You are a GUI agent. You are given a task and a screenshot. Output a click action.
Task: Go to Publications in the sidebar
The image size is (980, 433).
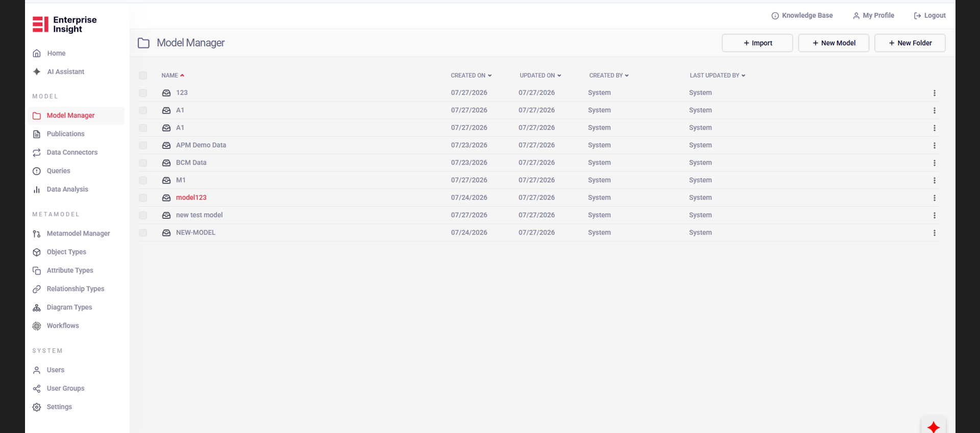pyautogui.click(x=65, y=134)
